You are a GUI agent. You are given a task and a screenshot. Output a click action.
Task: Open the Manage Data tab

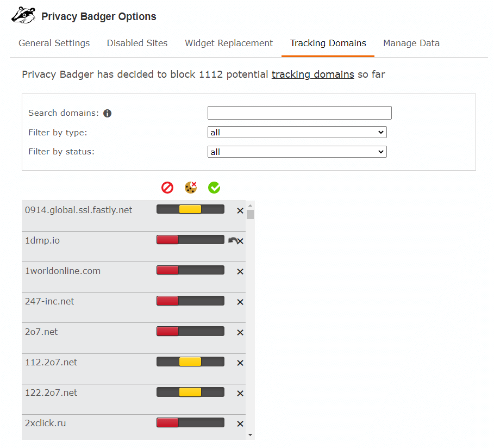point(411,43)
